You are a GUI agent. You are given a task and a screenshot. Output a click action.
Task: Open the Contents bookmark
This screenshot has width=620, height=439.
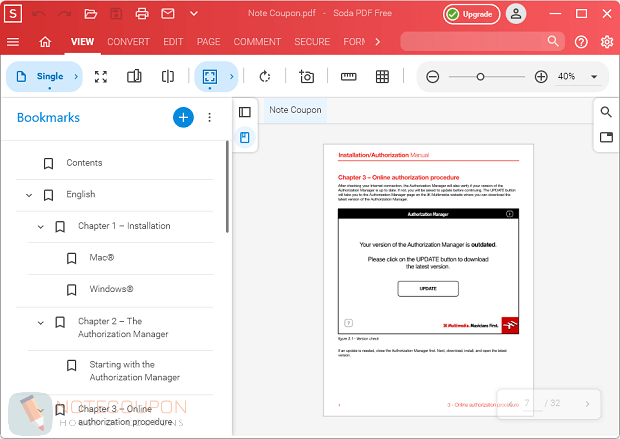pyautogui.click(x=84, y=163)
